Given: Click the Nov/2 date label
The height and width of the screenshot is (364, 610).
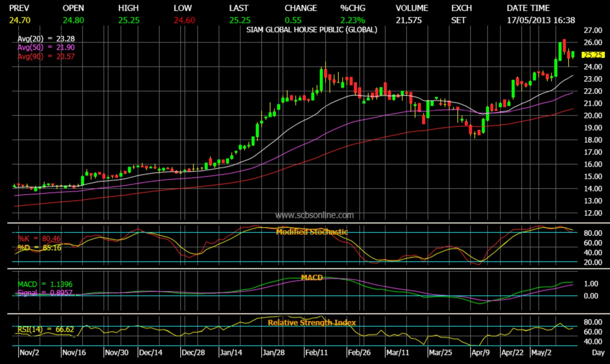Looking at the screenshot, I should click(29, 353).
